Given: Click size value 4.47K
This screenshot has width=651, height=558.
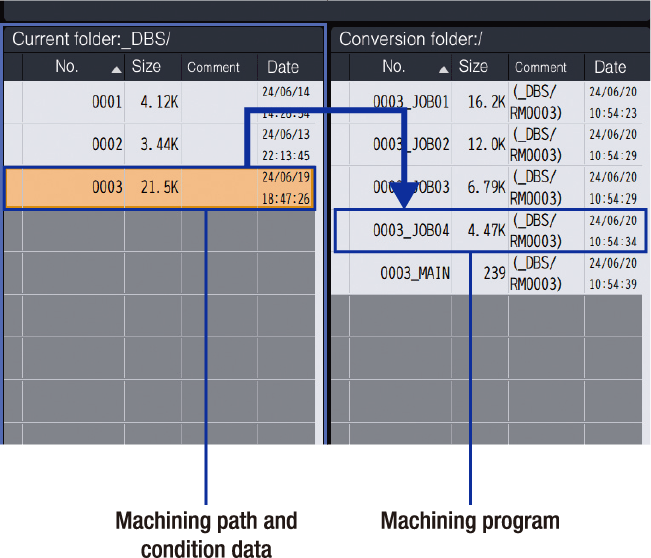Looking at the screenshot, I should [487, 230].
